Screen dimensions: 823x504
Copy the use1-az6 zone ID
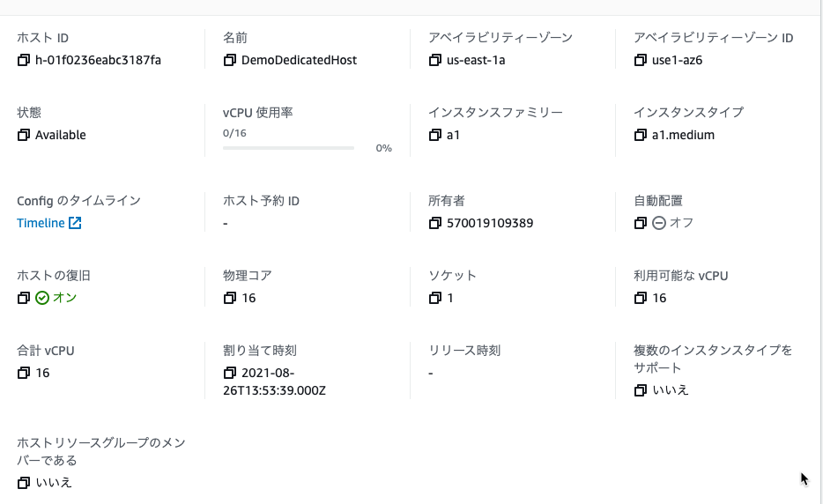click(x=640, y=61)
